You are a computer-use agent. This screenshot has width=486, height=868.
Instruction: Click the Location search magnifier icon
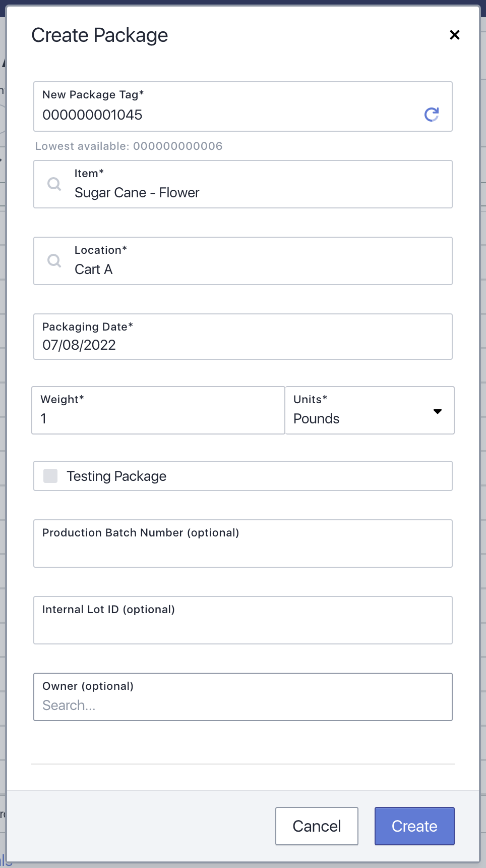click(54, 260)
